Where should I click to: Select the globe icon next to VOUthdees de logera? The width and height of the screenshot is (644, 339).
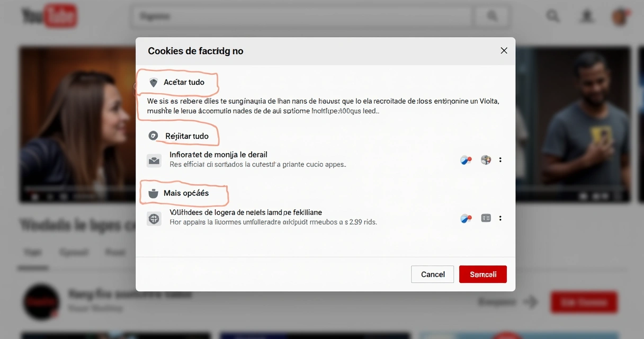(154, 218)
